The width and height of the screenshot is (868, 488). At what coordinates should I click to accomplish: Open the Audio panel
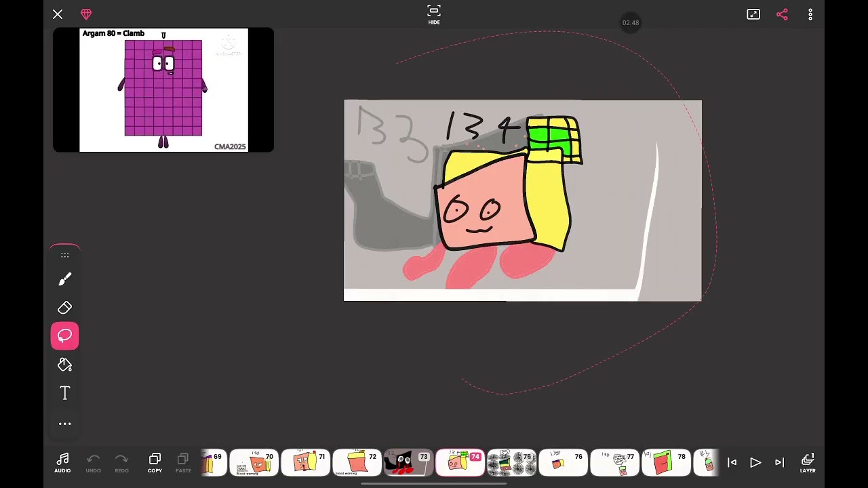(x=62, y=462)
